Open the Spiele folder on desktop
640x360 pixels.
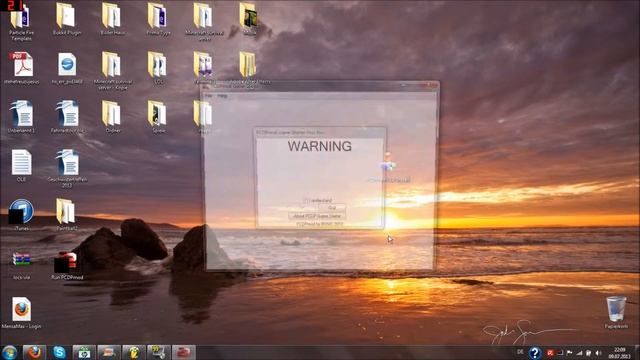(x=158, y=117)
